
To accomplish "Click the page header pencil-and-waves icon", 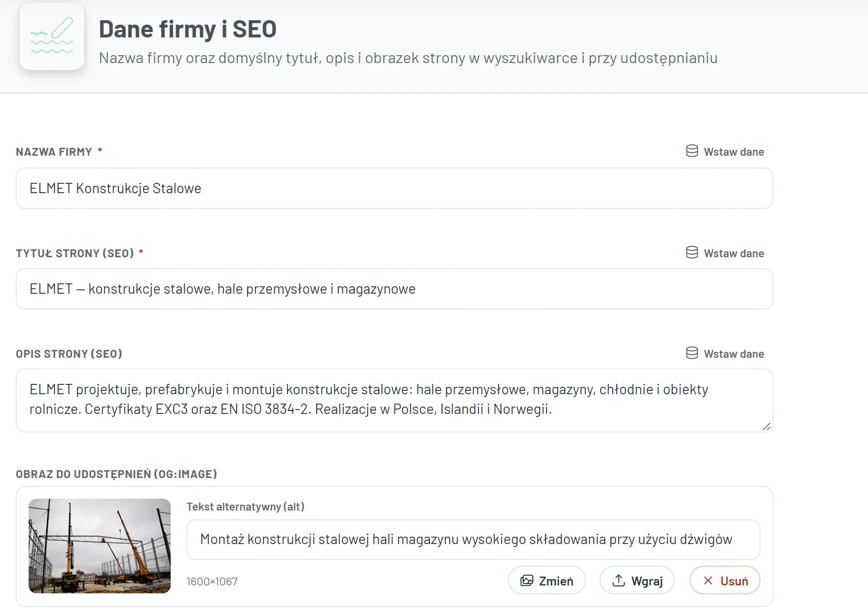I will [x=52, y=36].
